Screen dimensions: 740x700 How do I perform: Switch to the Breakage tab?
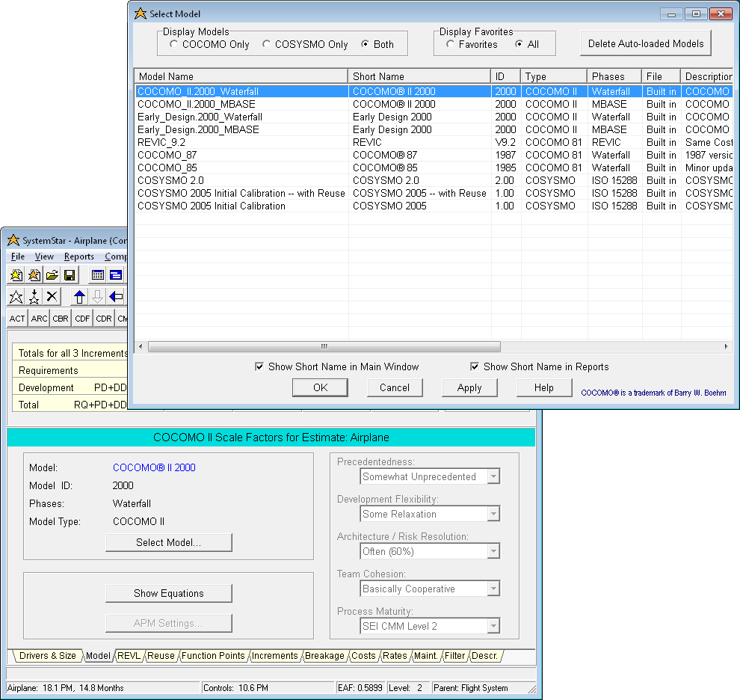324,656
